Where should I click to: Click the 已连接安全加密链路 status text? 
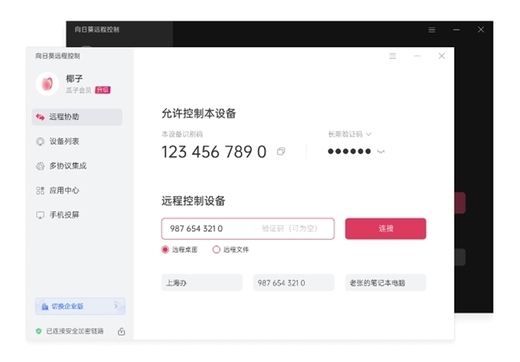(x=75, y=331)
